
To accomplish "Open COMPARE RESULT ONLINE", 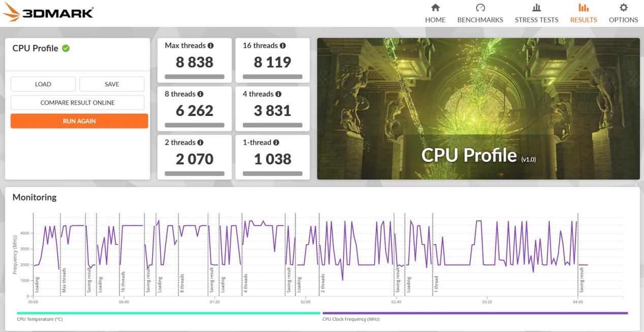I will point(77,102).
